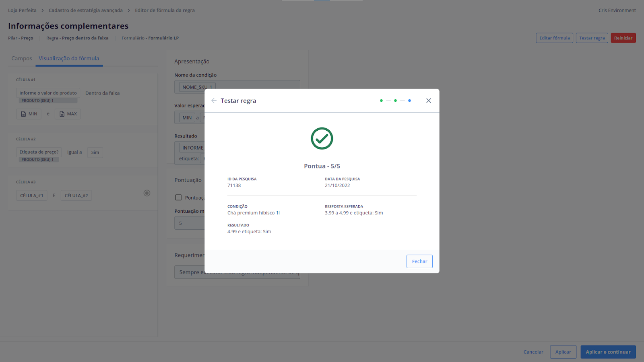Close the Testar regra dialog with X

[428, 101]
